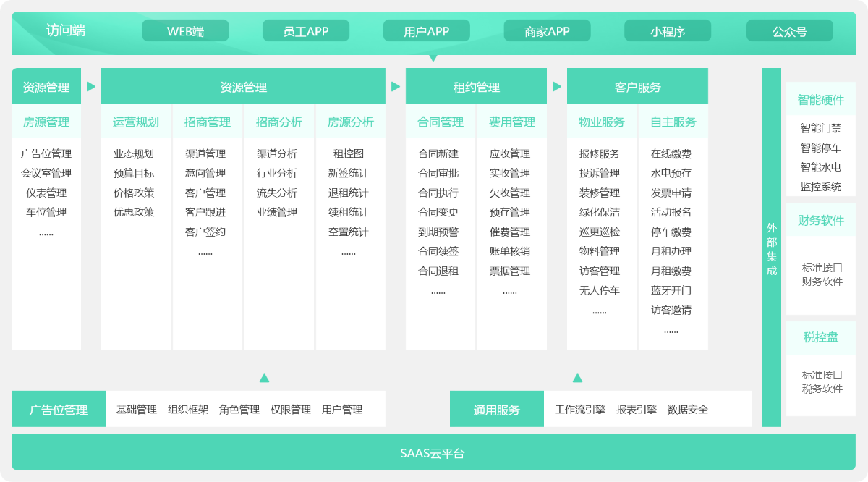The width and height of the screenshot is (868, 482).
Task: Switch to the 房源管理 column header
Action: (x=46, y=122)
